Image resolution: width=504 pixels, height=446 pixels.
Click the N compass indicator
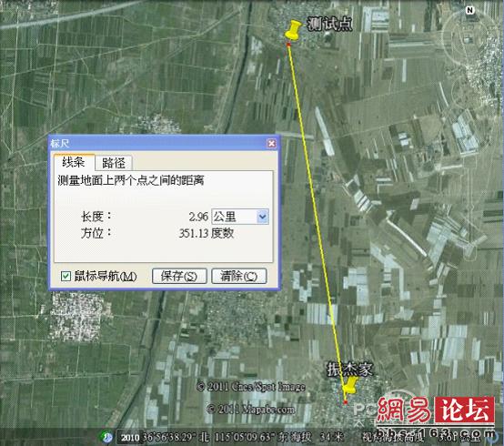point(470,10)
